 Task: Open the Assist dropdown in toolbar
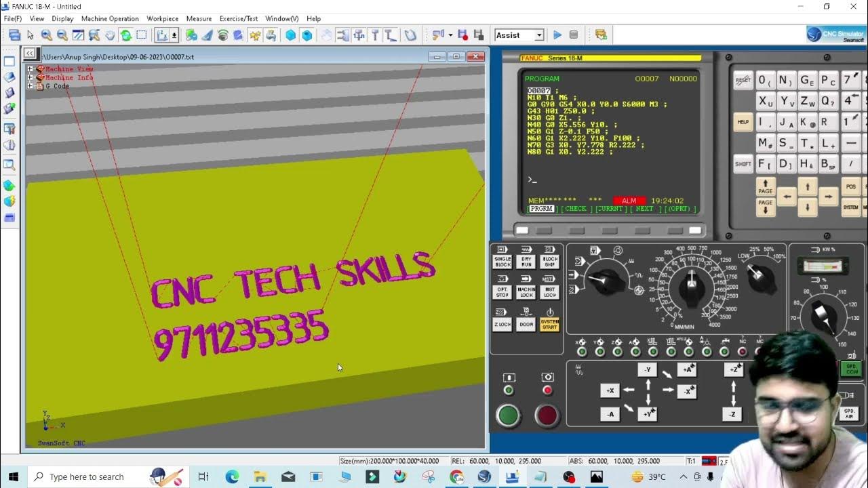(539, 35)
